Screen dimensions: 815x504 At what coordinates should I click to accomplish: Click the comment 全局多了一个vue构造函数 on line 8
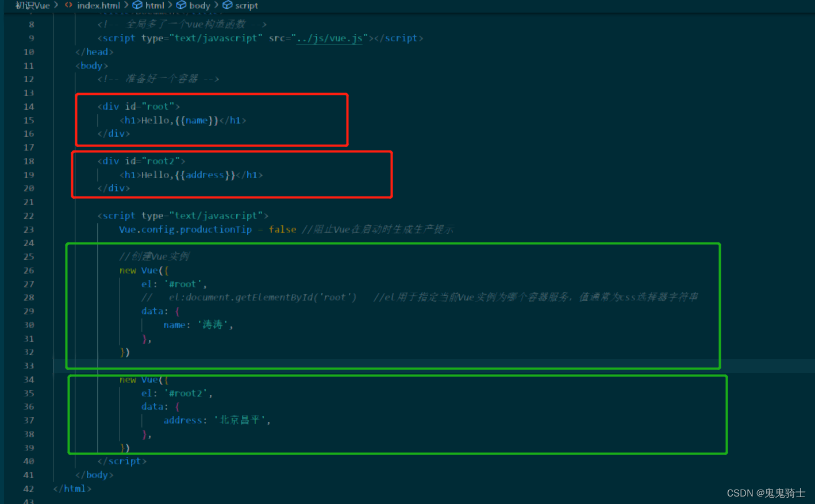point(182,24)
